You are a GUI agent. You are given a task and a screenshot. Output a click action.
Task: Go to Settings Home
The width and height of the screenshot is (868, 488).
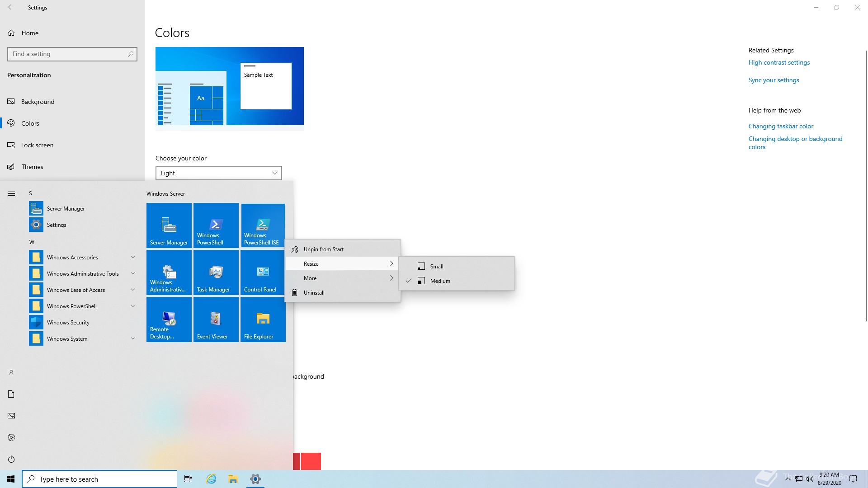pyautogui.click(x=72, y=33)
